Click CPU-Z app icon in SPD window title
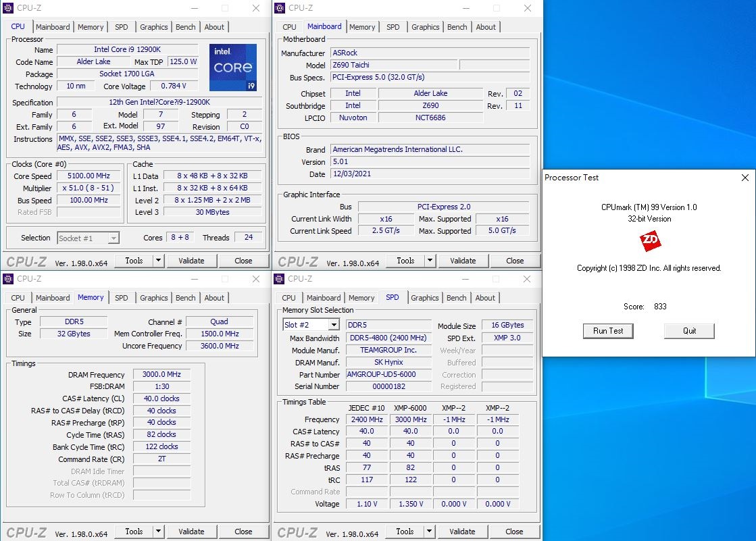 pos(279,279)
